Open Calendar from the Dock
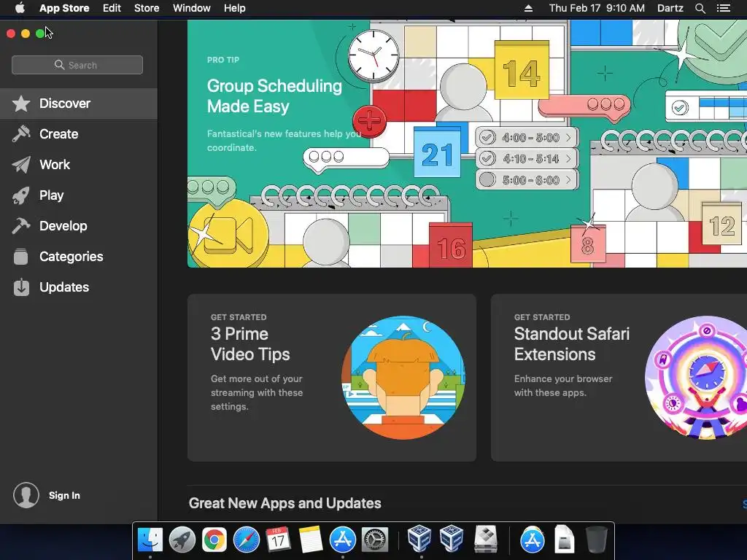Image resolution: width=747 pixels, height=560 pixels. point(278,540)
